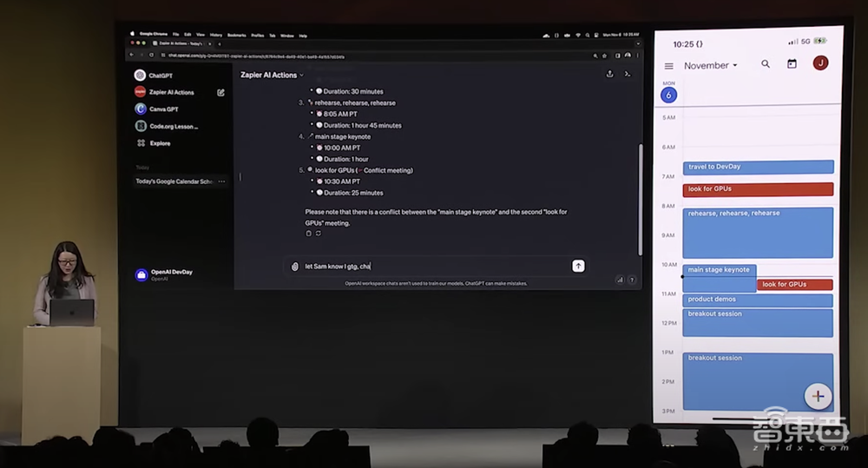The height and width of the screenshot is (468, 868).
Task: Click Explore in the sidebar
Action: 160,143
